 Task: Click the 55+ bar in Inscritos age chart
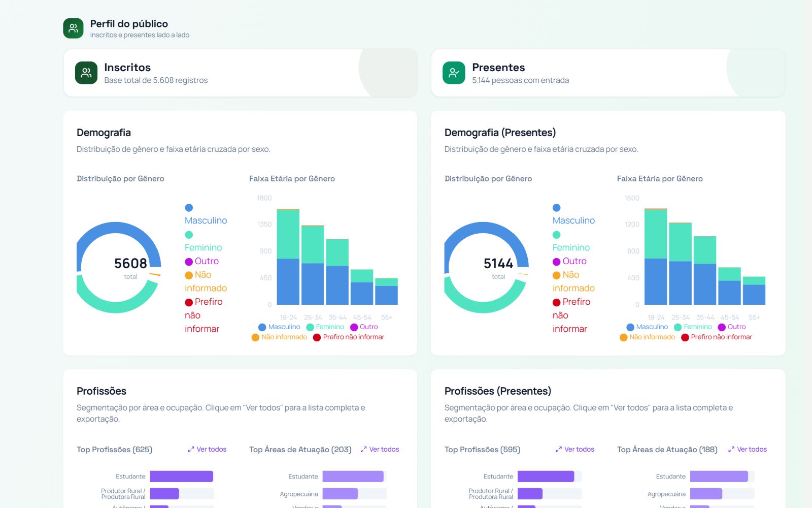386,291
